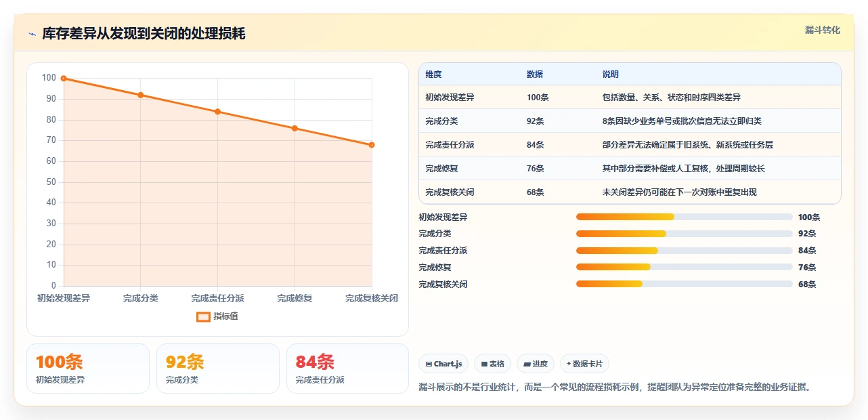Click the lightning icon beside the card title
868x420 pixels.
32,34
